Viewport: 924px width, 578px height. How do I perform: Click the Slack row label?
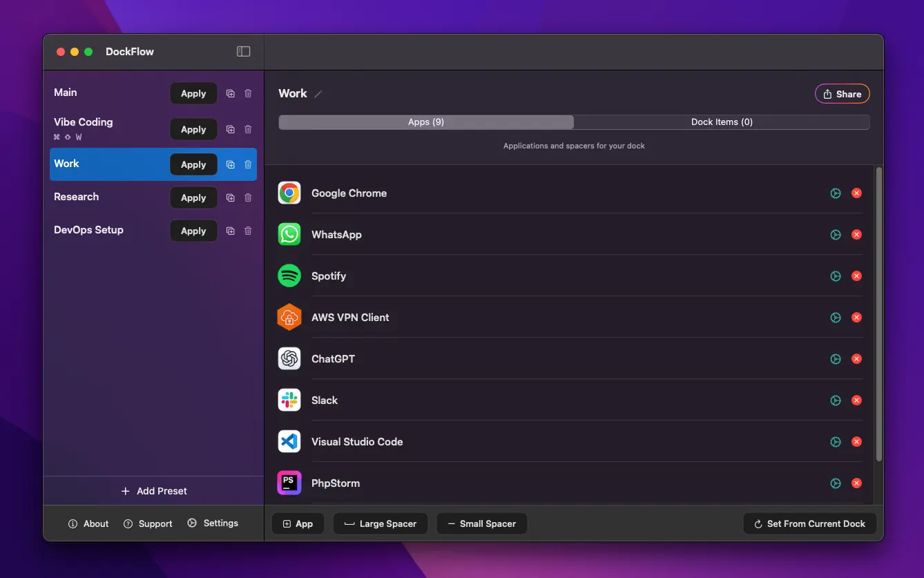coord(325,400)
